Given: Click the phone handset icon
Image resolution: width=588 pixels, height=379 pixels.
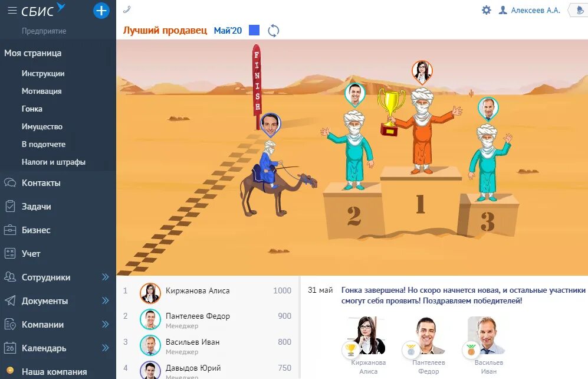Looking at the screenshot, I should click(127, 9).
